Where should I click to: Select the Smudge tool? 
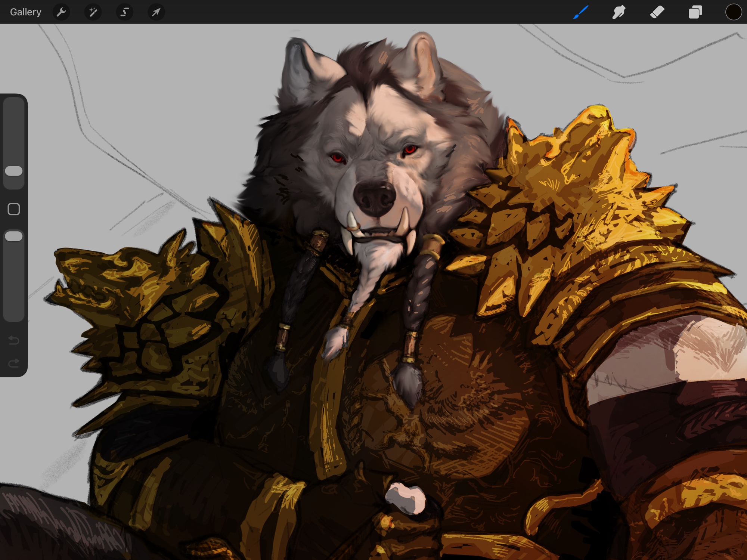(x=619, y=12)
